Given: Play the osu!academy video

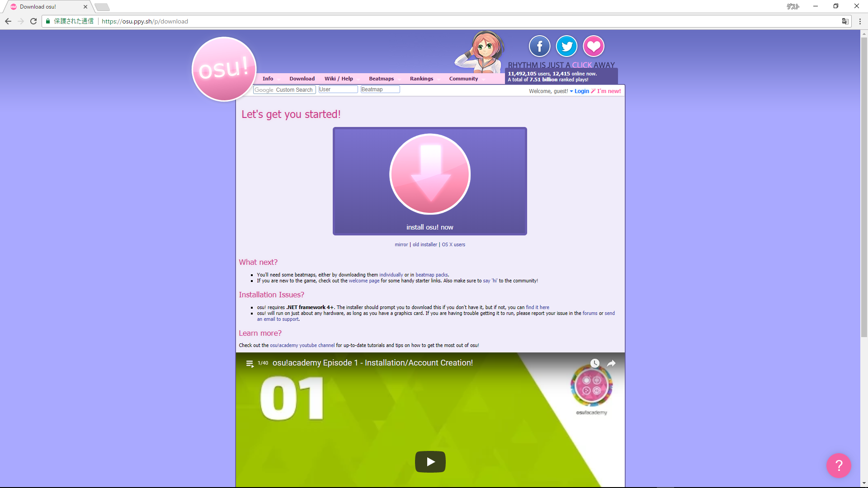Looking at the screenshot, I should click(x=430, y=462).
